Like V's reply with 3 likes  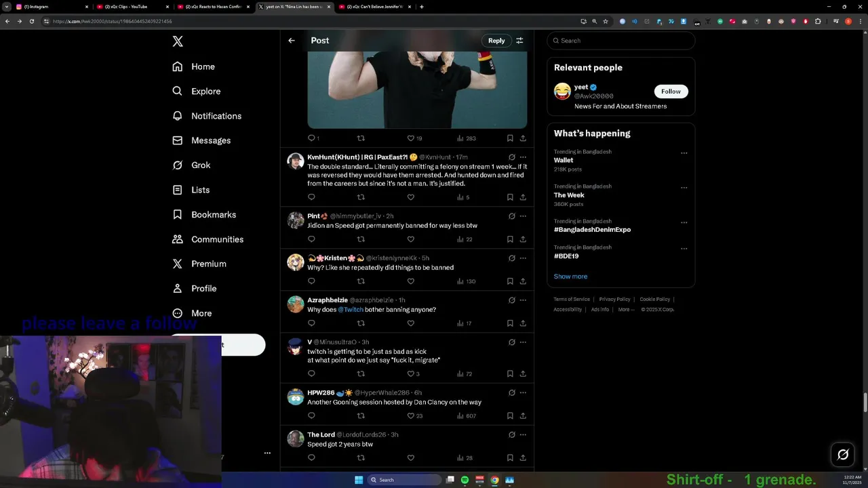(x=412, y=373)
